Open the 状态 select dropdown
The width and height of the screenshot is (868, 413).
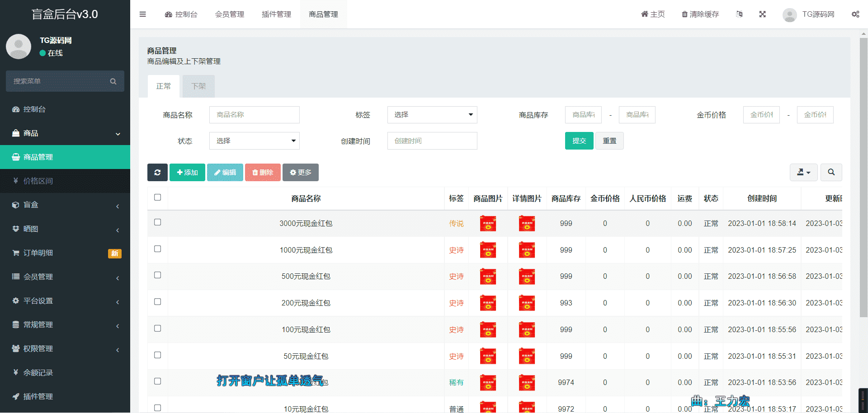tap(254, 141)
